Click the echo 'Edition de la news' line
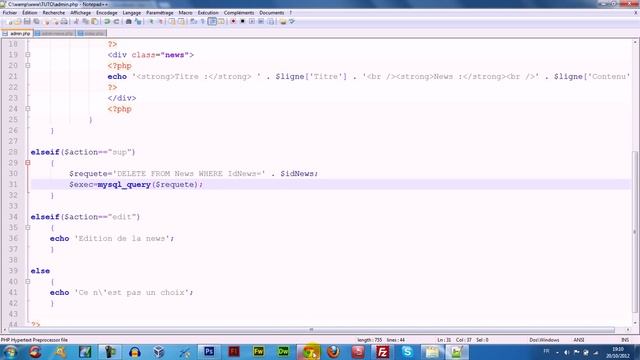Image resolution: width=640 pixels, height=360 pixels. click(112, 238)
